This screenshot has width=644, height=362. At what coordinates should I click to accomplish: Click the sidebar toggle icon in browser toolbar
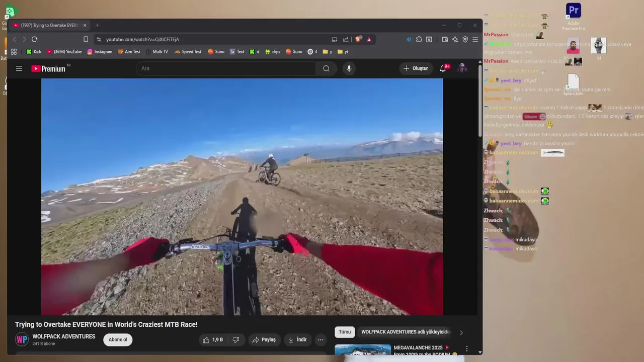click(429, 39)
